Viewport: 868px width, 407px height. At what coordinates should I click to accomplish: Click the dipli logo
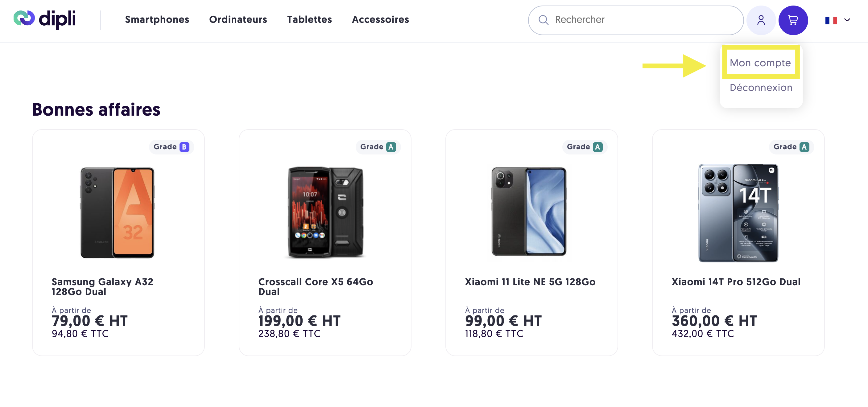[x=44, y=19]
